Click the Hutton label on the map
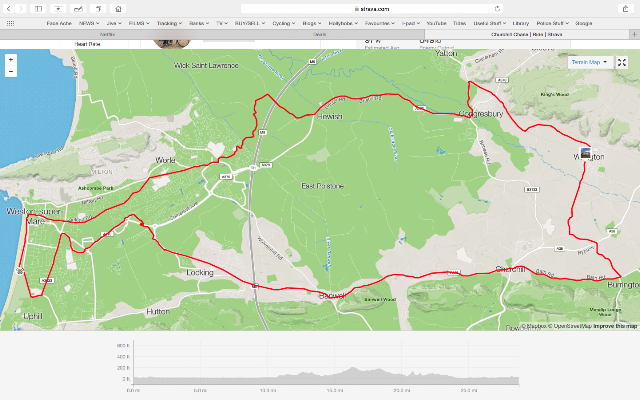This screenshot has width=640, height=400. coord(158,311)
